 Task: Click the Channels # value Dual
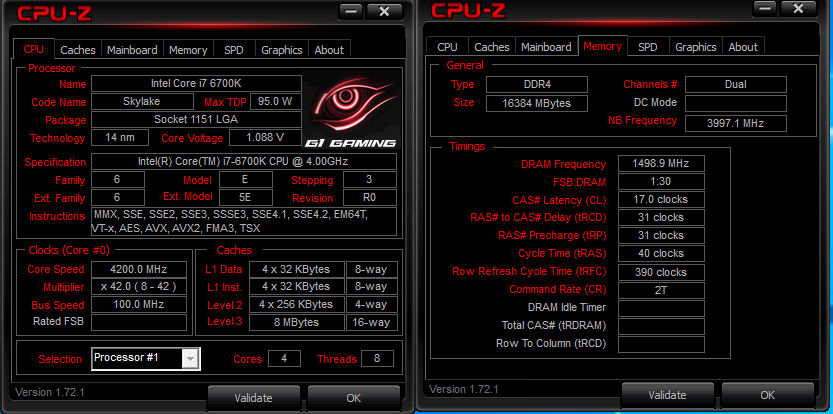point(736,84)
